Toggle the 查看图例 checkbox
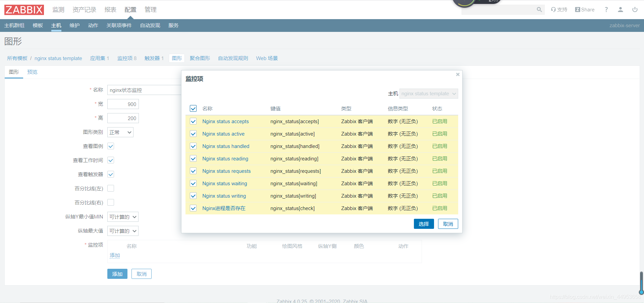 coord(111,146)
